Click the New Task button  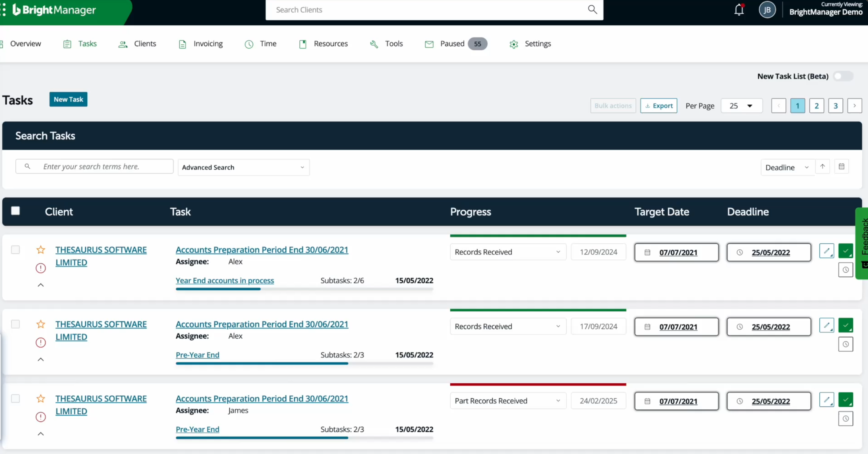point(68,100)
